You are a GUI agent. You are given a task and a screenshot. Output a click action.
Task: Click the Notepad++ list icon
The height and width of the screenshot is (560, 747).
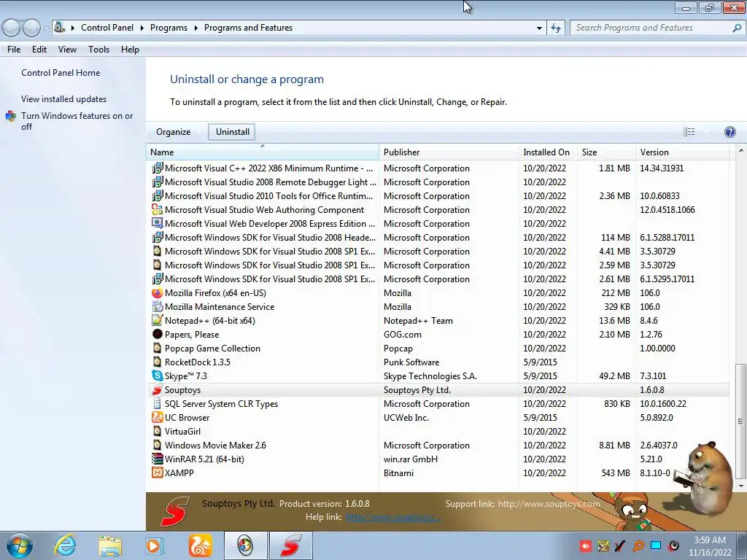click(157, 321)
